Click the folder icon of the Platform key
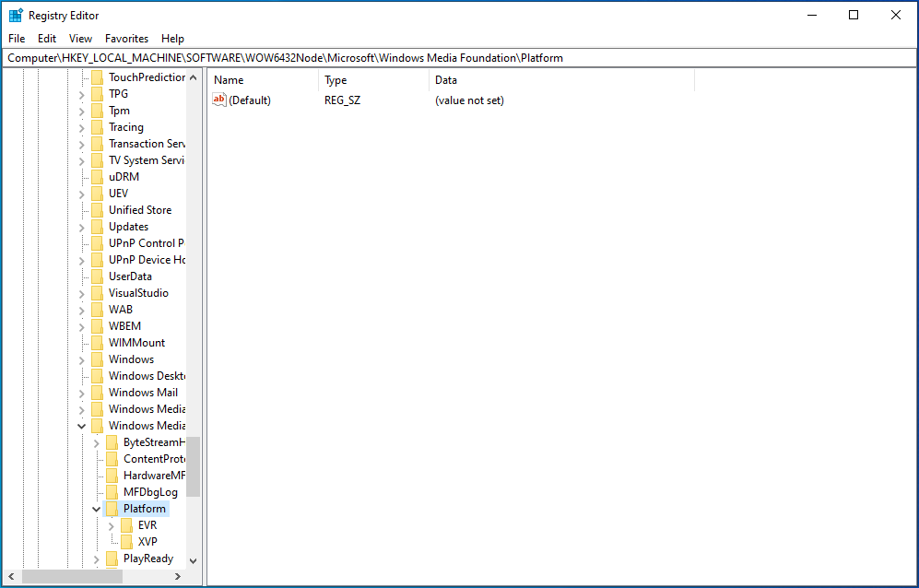Image resolution: width=919 pixels, height=588 pixels. tap(111, 508)
